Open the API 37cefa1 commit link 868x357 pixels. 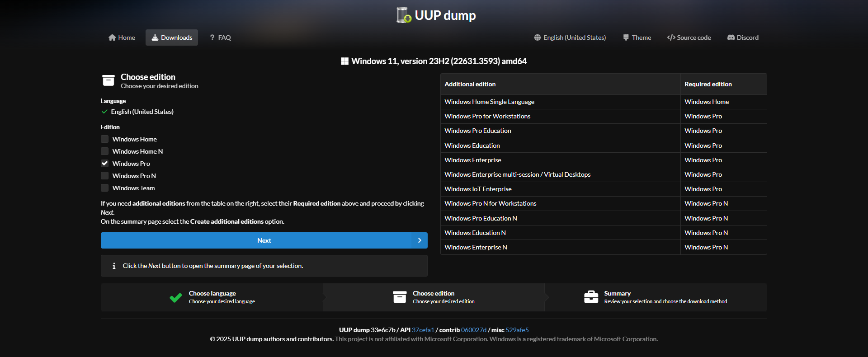tap(423, 330)
